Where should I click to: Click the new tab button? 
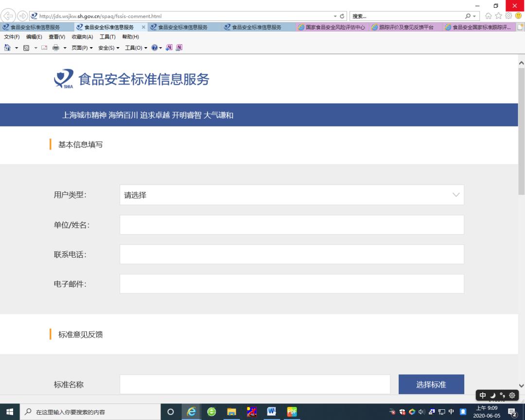pyautogui.click(x=520, y=27)
